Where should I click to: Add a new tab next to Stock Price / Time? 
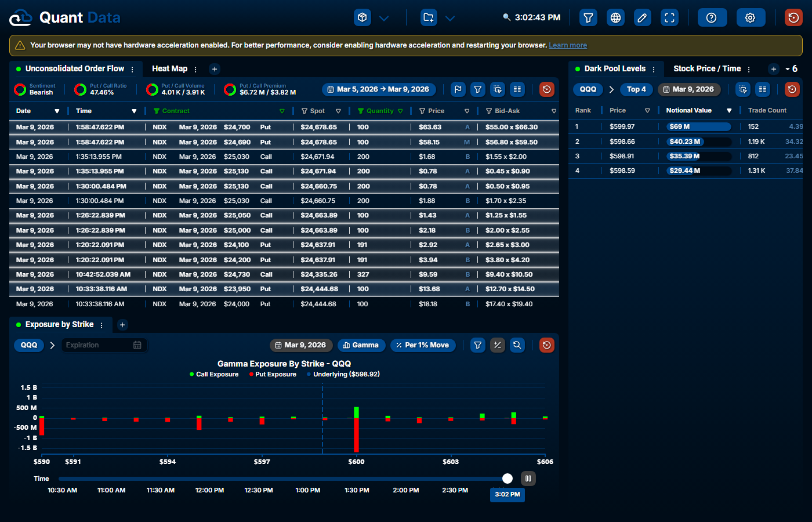(774, 69)
